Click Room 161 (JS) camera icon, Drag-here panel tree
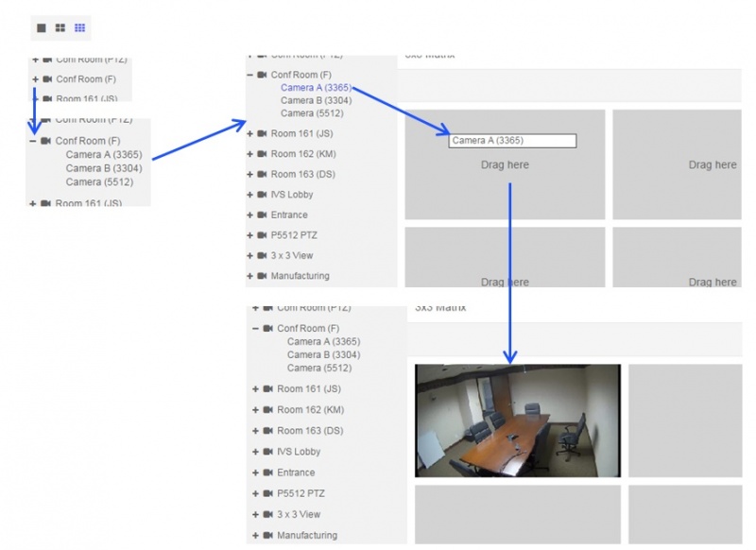 pos(262,133)
